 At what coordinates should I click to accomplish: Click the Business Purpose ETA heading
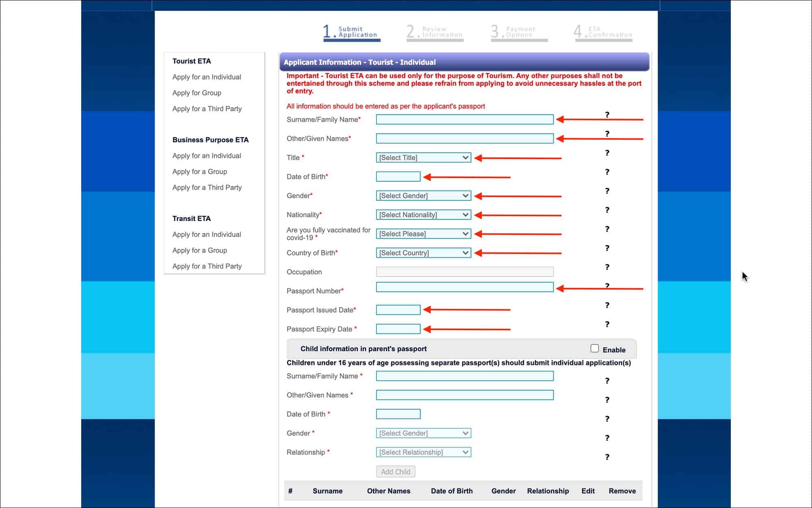pyautogui.click(x=210, y=140)
